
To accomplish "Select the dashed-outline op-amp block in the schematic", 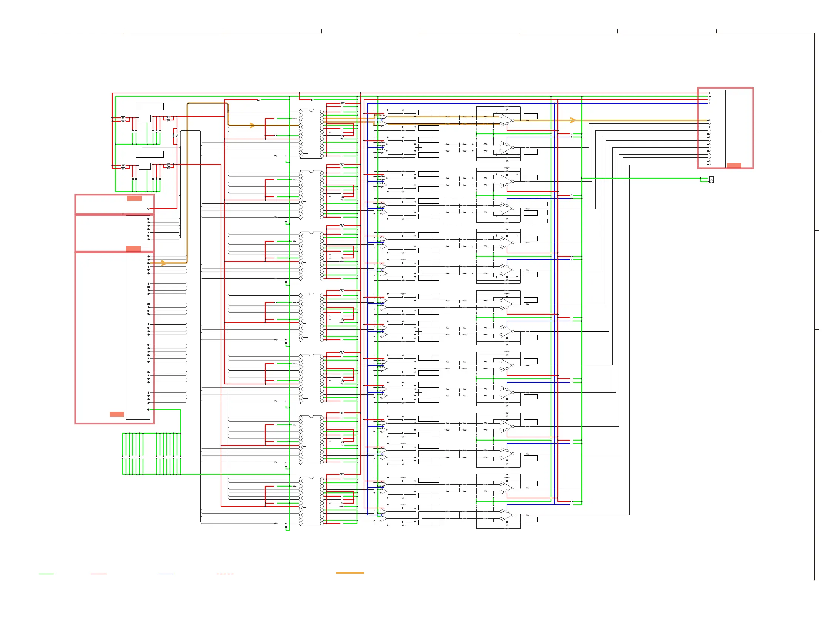I will (x=495, y=211).
